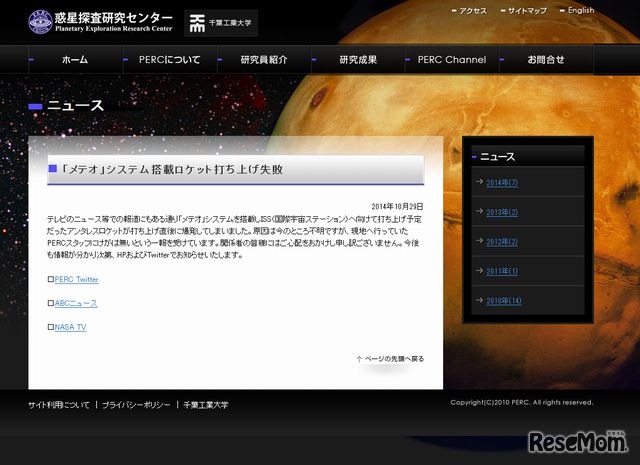The height and width of the screenshot is (465, 640).
Task: Open the PERCについて menu item
Action: click(x=169, y=60)
